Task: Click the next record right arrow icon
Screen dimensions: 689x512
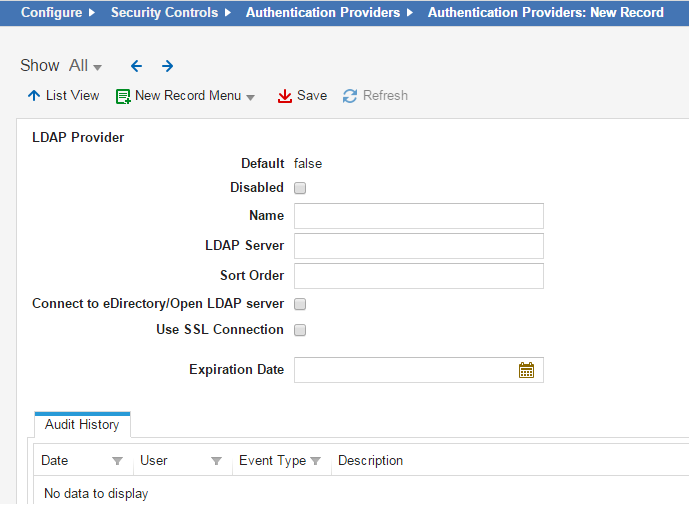Action: (x=167, y=66)
